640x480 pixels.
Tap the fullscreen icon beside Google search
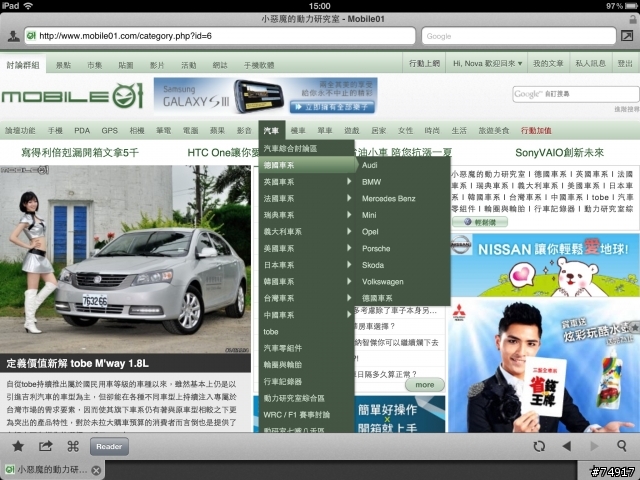coord(627,36)
